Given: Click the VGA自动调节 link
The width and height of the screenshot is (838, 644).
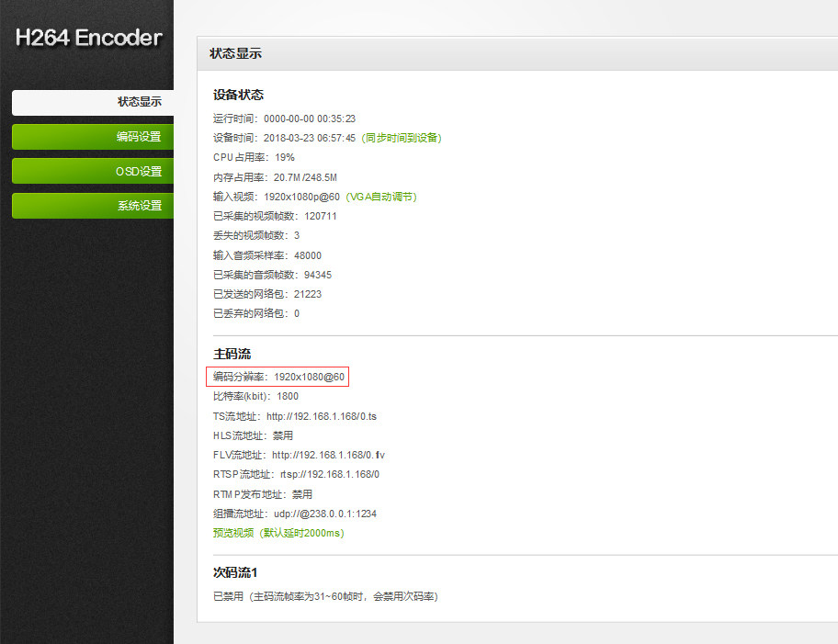Looking at the screenshot, I should (x=381, y=197).
